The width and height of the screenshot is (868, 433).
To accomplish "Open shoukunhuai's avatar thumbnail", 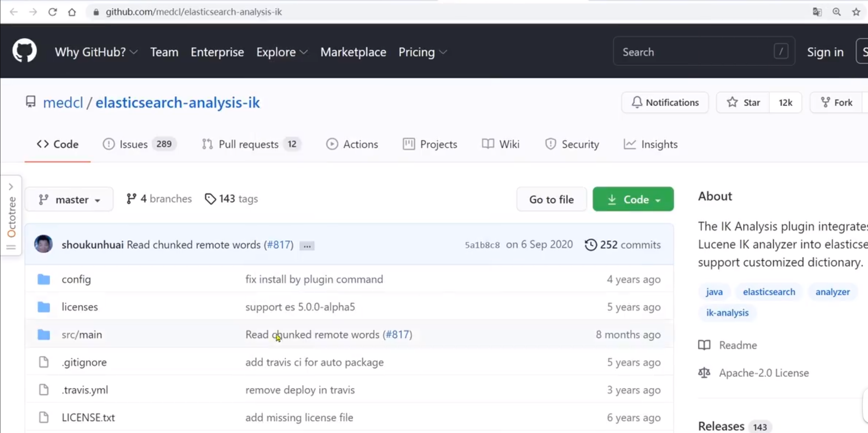I will [44, 244].
